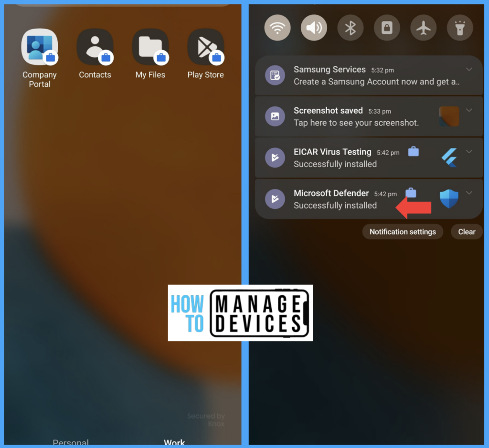Select the 'EICAR Virus Testing' notification title
This screenshot has width=489, height=448.
coord(332,152)
